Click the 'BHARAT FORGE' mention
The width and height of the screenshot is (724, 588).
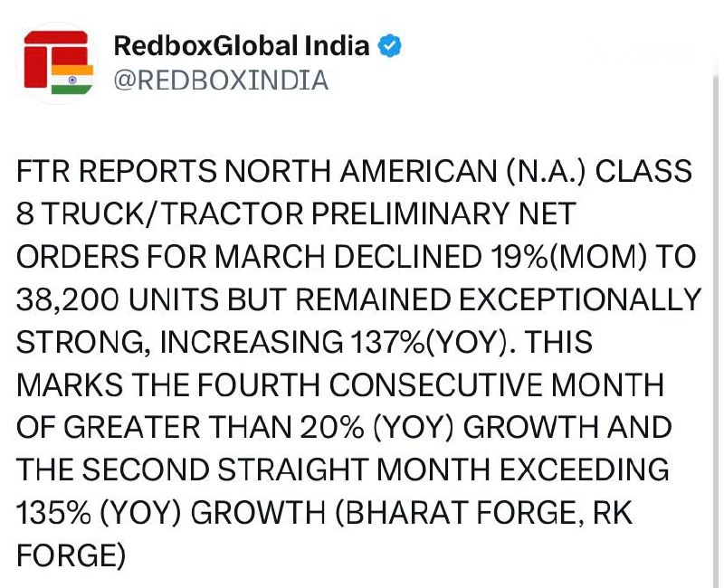pyautogui.click(x=450, y=514)
